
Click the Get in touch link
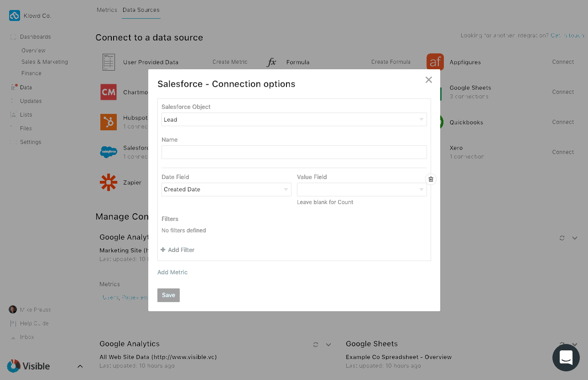click(567, 36)
